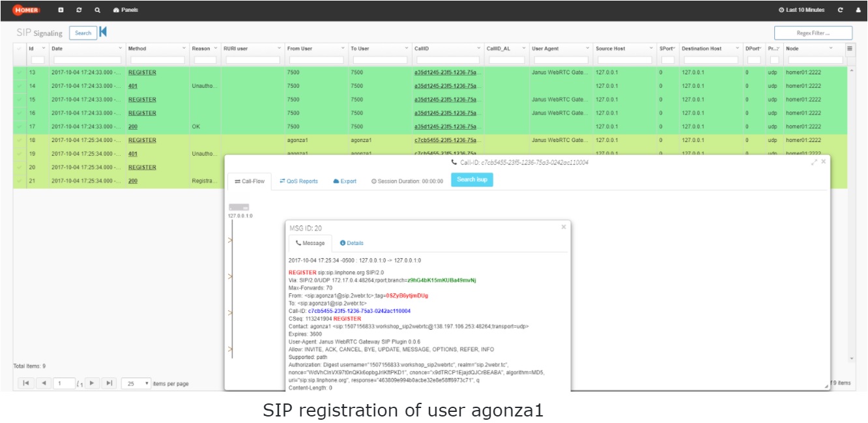Open the items per page dropdown
The width and height of the screenshot is (868, 423).
[136, 383]
